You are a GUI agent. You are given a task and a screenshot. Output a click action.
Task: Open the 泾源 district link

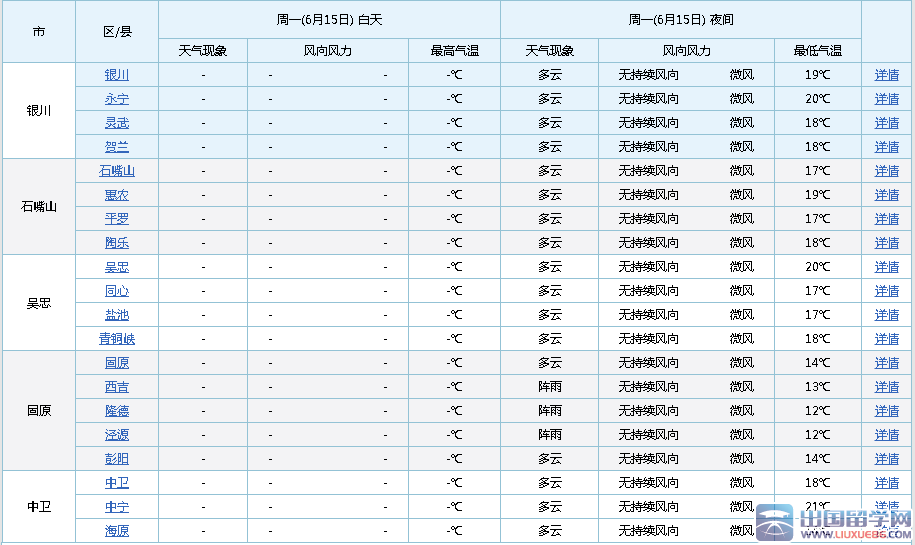coord(117,435)
